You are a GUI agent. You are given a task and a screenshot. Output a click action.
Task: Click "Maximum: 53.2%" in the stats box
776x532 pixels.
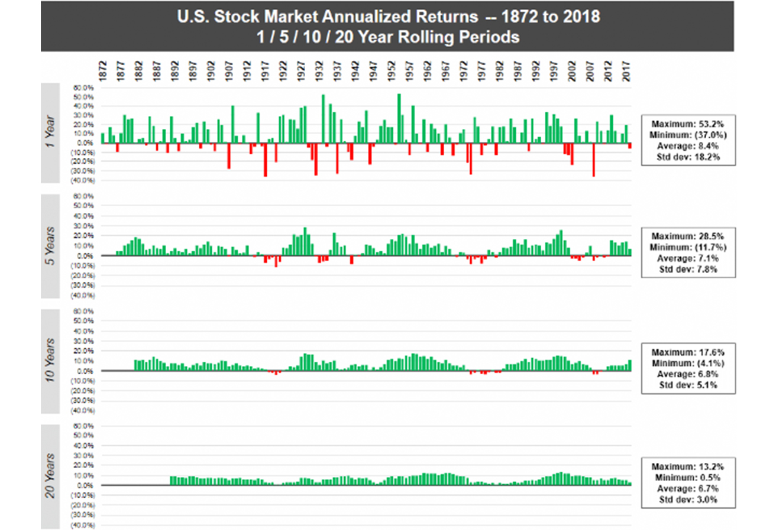tap(688, 124)
